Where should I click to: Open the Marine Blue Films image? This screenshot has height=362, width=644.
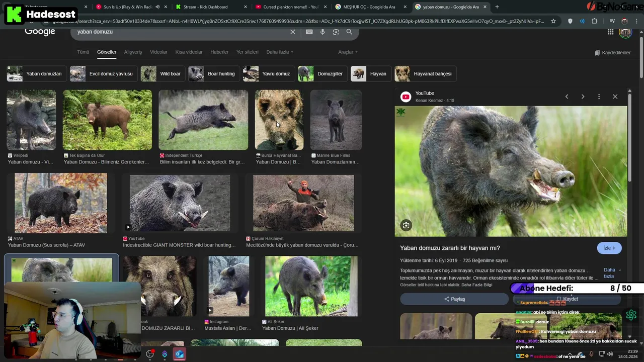coord(336,120)
